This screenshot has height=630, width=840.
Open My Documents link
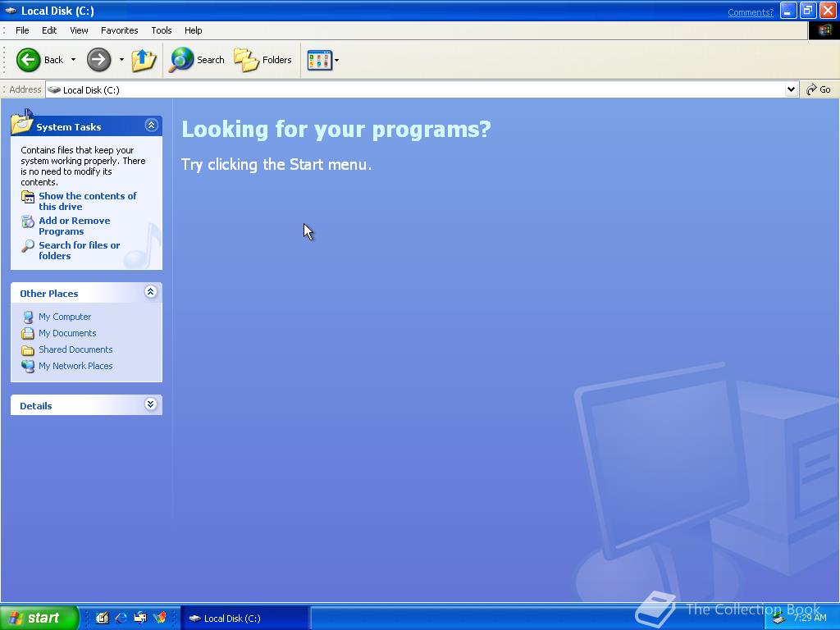67,333
